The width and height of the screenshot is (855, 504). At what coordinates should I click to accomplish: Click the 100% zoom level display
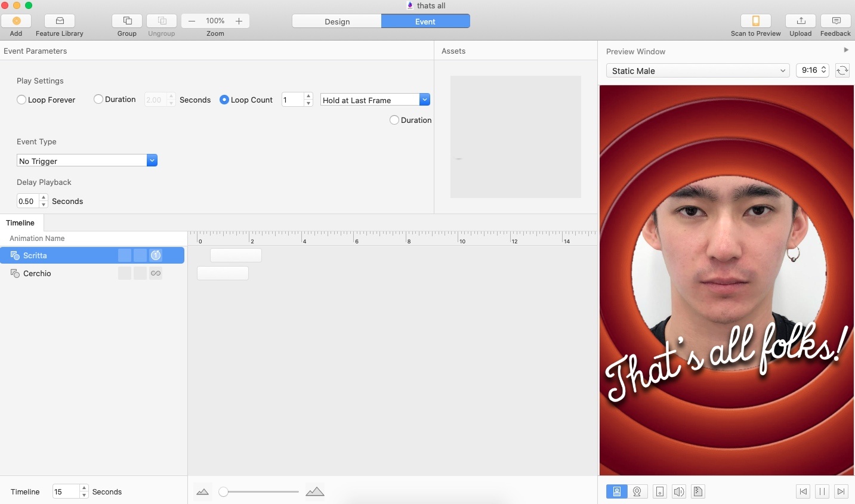pos(215,21)
